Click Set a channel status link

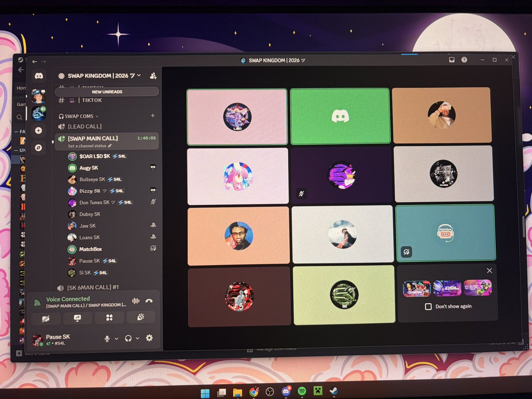click(x=87, y=146)
